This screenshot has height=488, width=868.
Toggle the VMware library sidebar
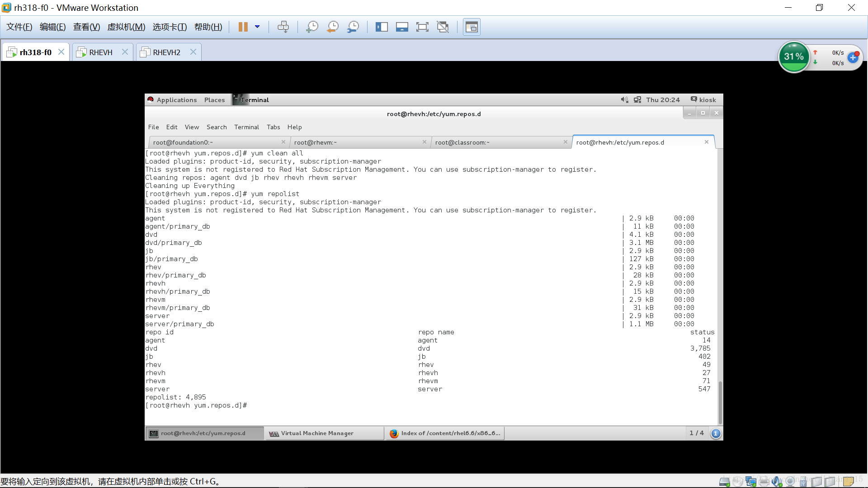[382, 27]
